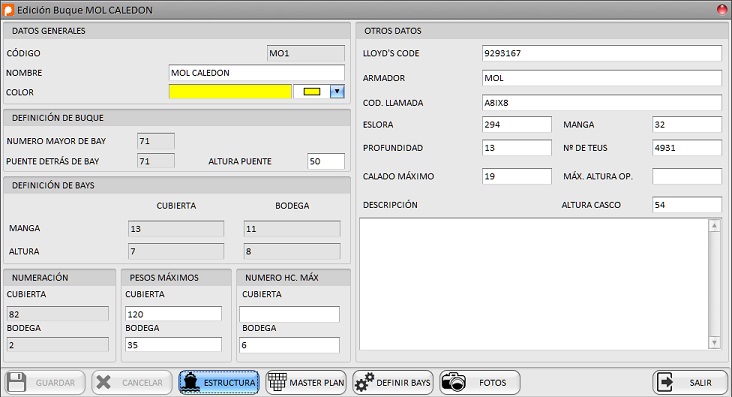Click the Nº DE TEUS field 4931
732x397 pixels.
687,148
